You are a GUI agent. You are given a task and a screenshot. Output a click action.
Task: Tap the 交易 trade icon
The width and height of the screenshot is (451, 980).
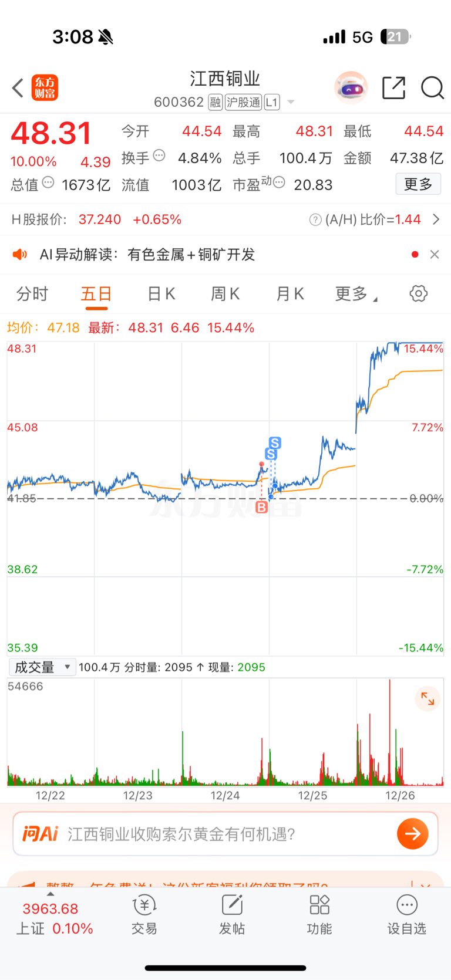(x=144, y=915)
